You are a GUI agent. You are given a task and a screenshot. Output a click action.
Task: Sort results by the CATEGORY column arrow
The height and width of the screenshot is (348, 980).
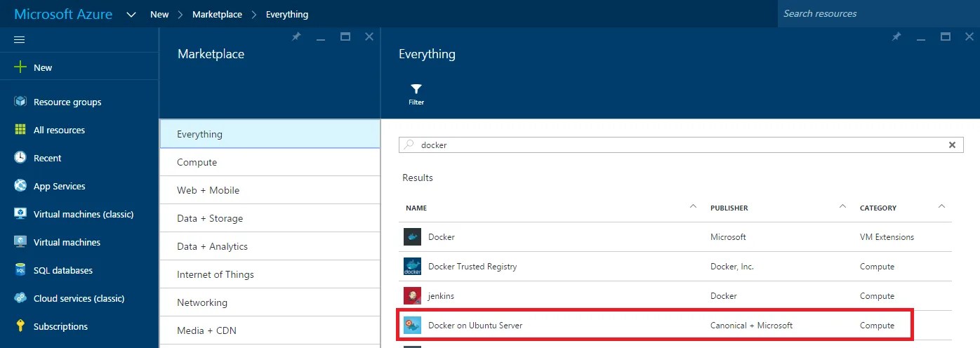941,206
